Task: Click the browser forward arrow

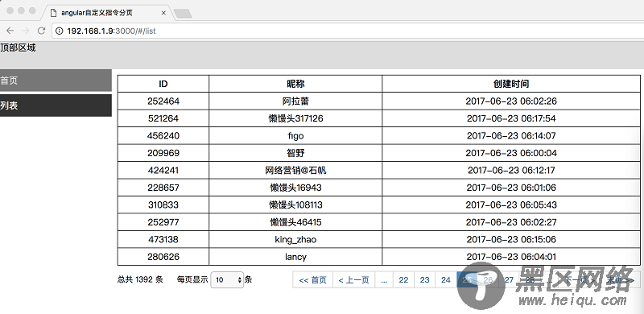Action: click(x=26, y=31)
